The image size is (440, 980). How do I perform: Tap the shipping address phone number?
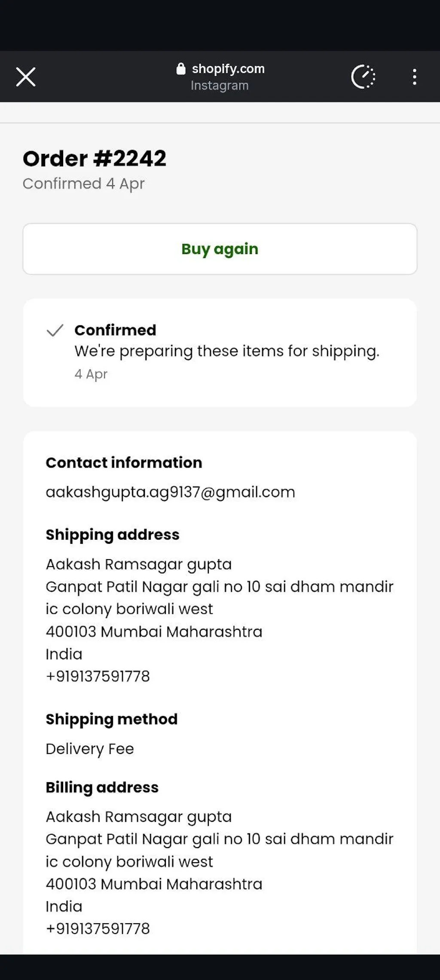[x=98, y=676]
